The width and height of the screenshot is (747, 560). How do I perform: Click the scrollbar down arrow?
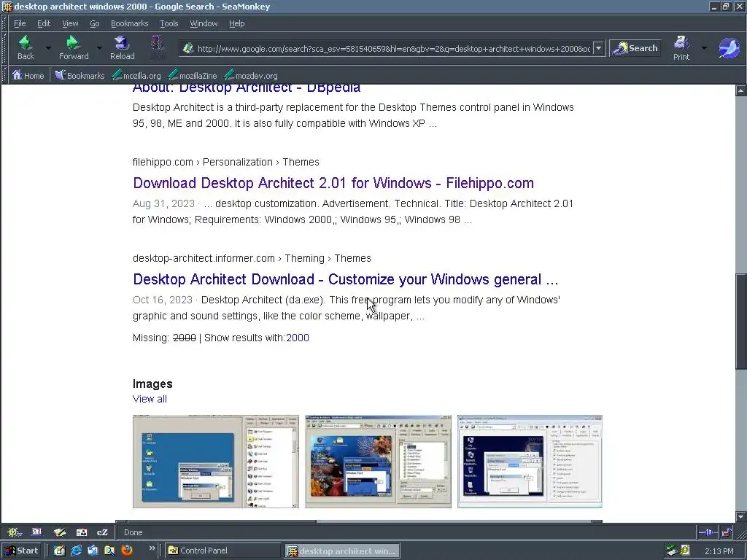(741, 517)
